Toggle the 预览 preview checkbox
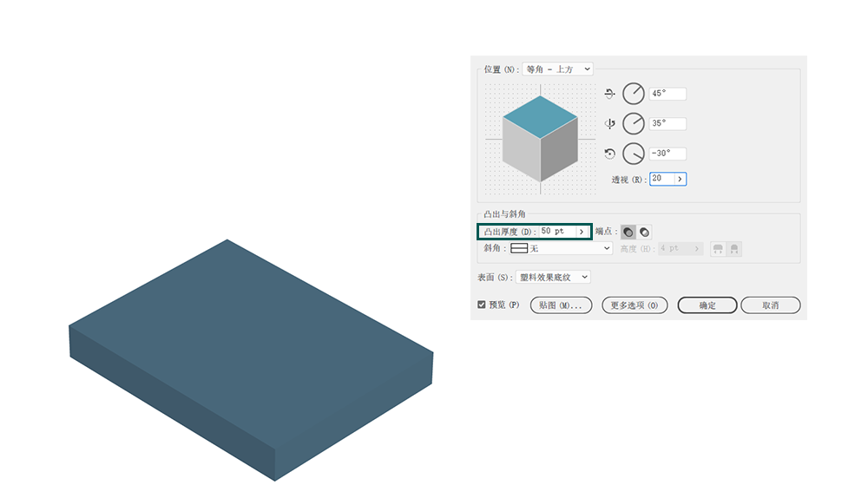This screenshot has width=868, height=485. tap(482, 305)
